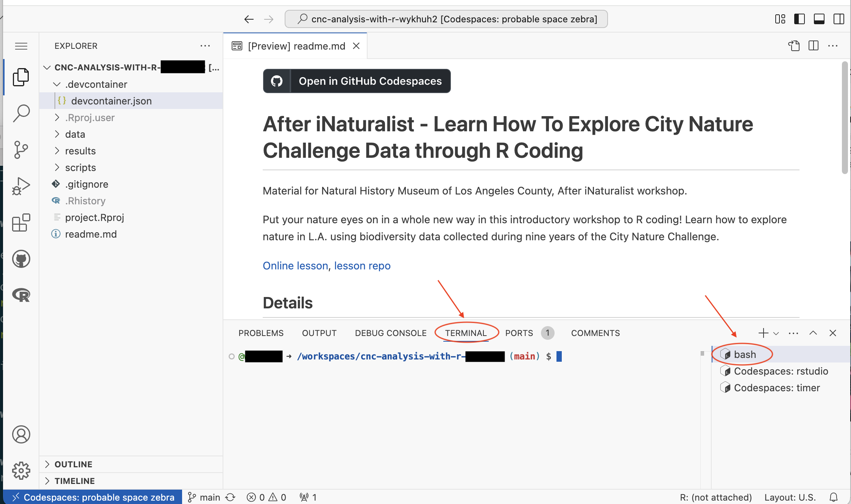
Task: Select the [Preview] readme.md tab
Action: point(295,46)
